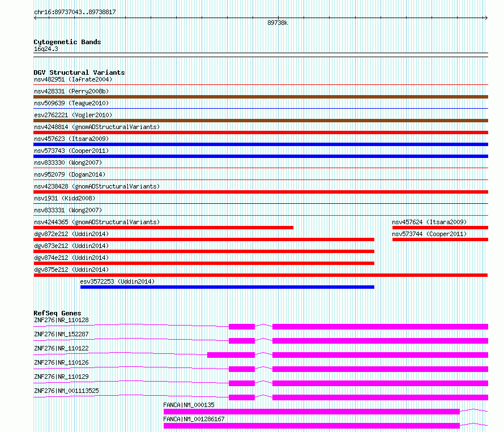
Task: Select the esv3572253 (Uddin2014) blue bar
Action: (x=227, y=287)
